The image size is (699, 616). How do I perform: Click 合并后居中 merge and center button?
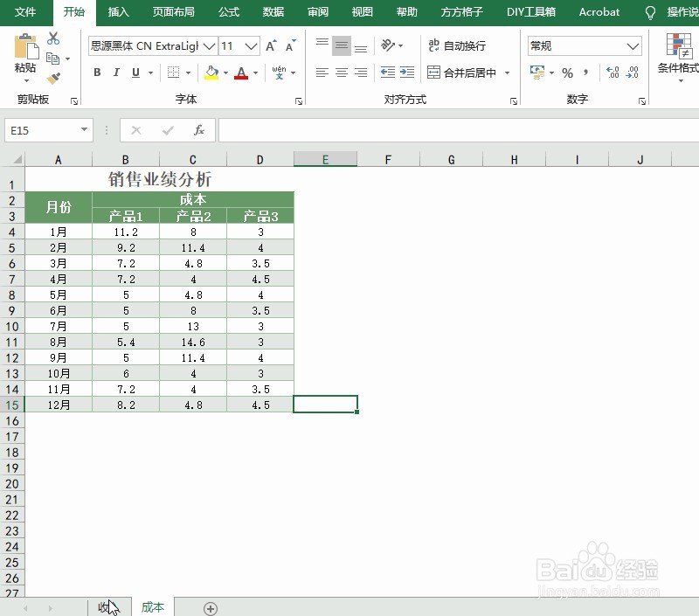(x=461, y=73)
